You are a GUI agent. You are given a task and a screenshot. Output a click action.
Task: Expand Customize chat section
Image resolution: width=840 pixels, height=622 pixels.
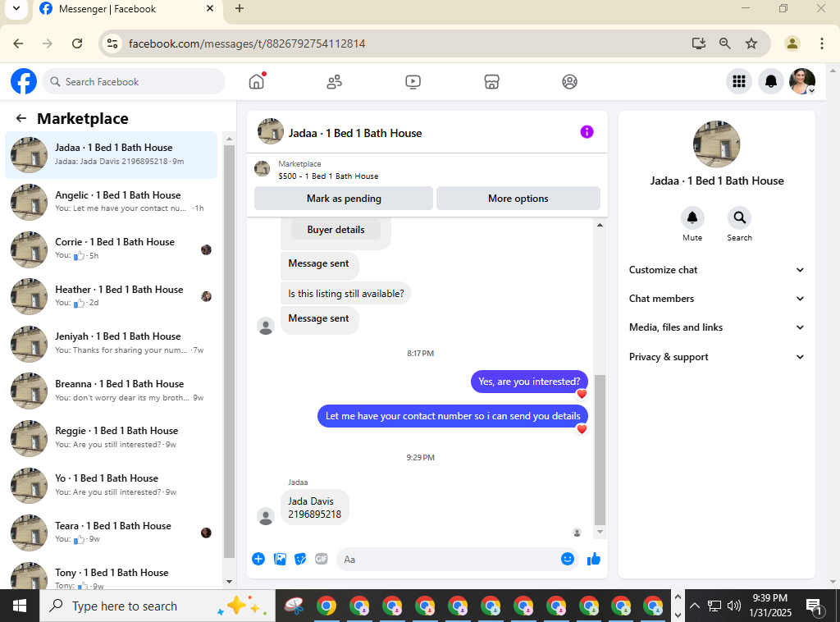click(x=716, y=270)
